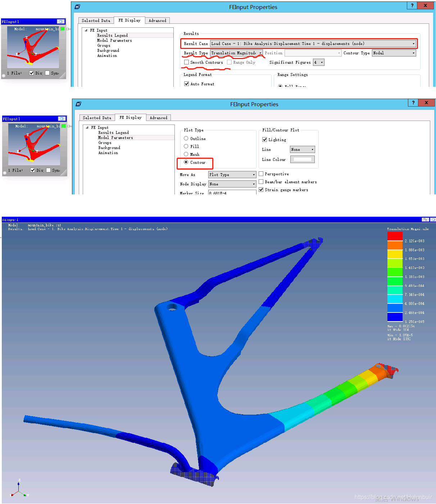Collapse FE Input tree in the Results dialog
The width and height of the screenshot is (436, 504).
click(x=86, y=30)
